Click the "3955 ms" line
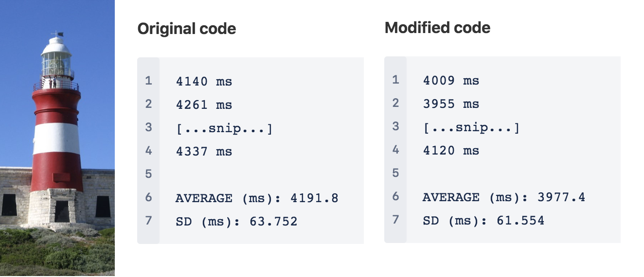Viewport: 644px width, 277px height. [x=451, y=104]
